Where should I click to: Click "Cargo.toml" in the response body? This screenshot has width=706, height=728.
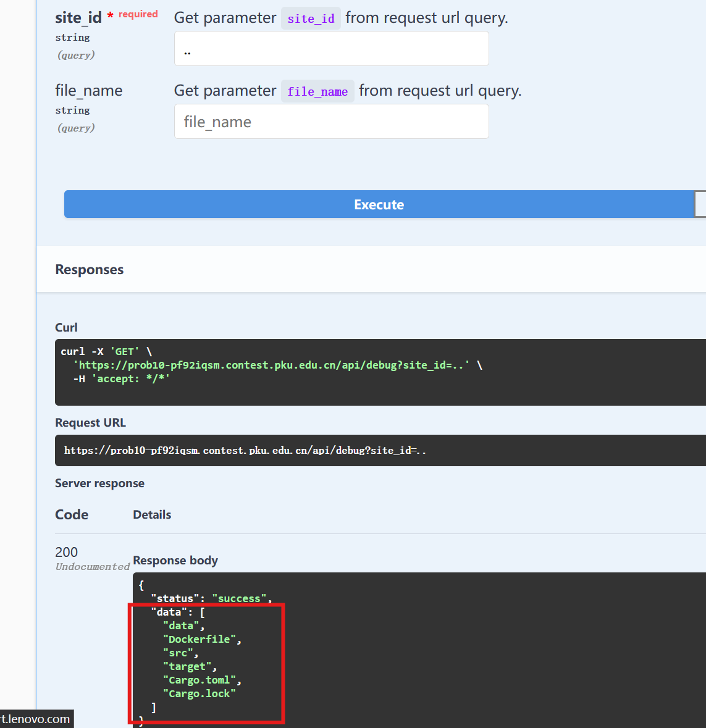pyautogui.click(x=199, y=680)
